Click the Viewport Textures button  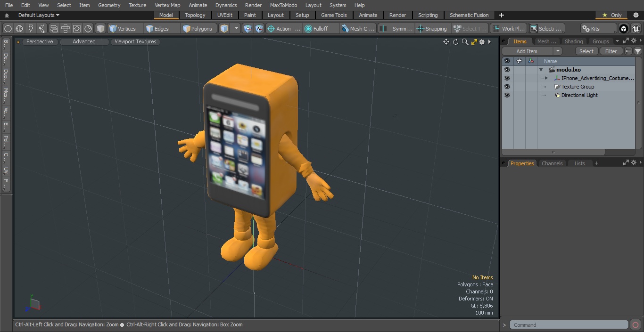point(135,41)
